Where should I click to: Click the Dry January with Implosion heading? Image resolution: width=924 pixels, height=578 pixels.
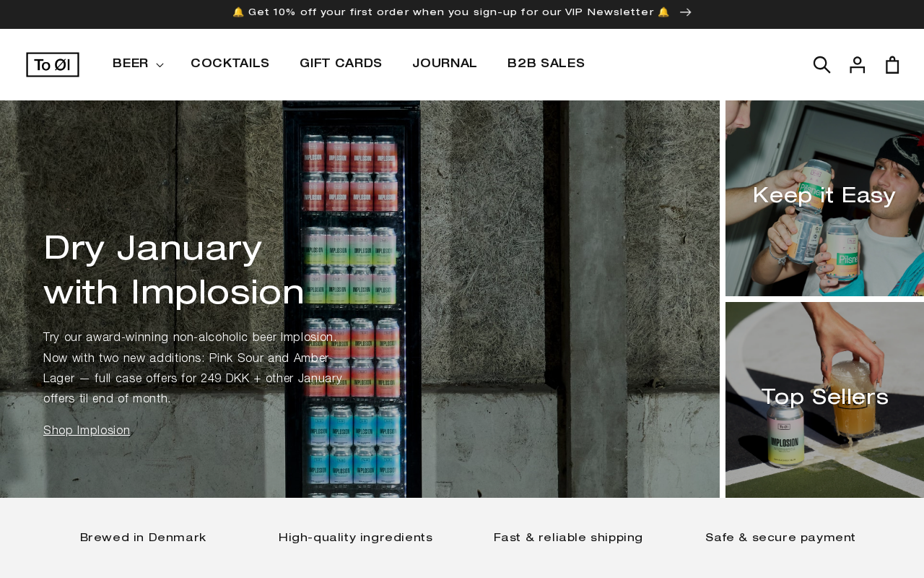pyautogui.click(x=174, y=271)
